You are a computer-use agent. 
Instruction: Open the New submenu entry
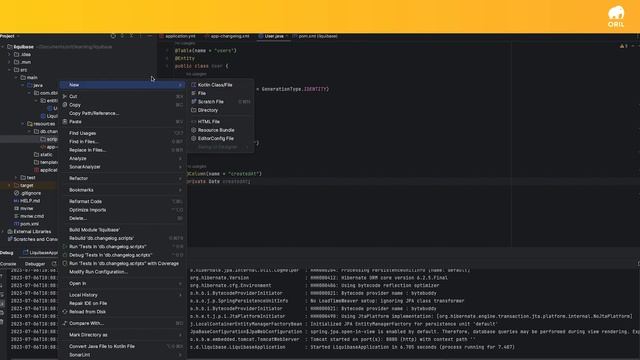[122, 85]
